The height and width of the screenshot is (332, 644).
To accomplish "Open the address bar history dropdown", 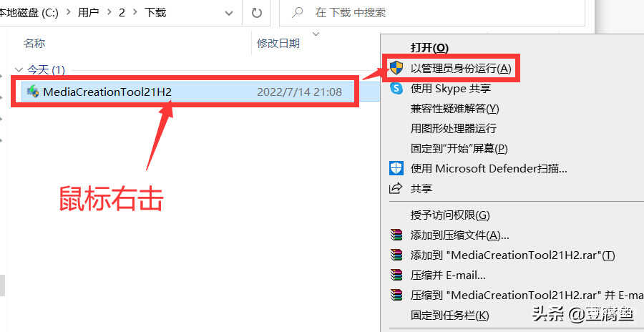I will (229, 13).
